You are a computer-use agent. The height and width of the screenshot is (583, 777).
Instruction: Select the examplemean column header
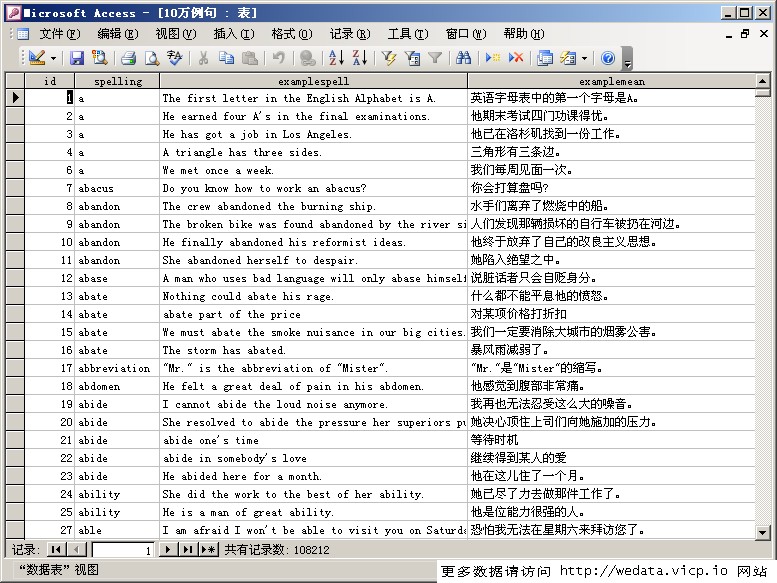click(x=611, y=81)
